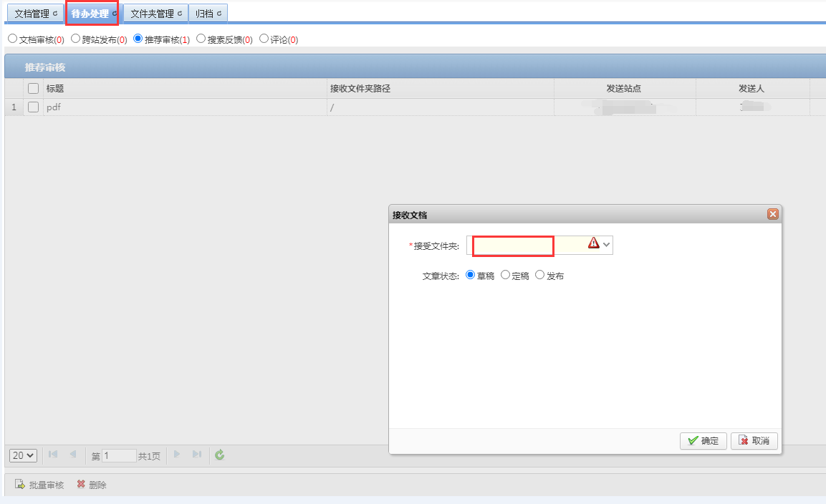Close the 接收文档 dialog
Screen dimensions: 826x504
[773, 214]
